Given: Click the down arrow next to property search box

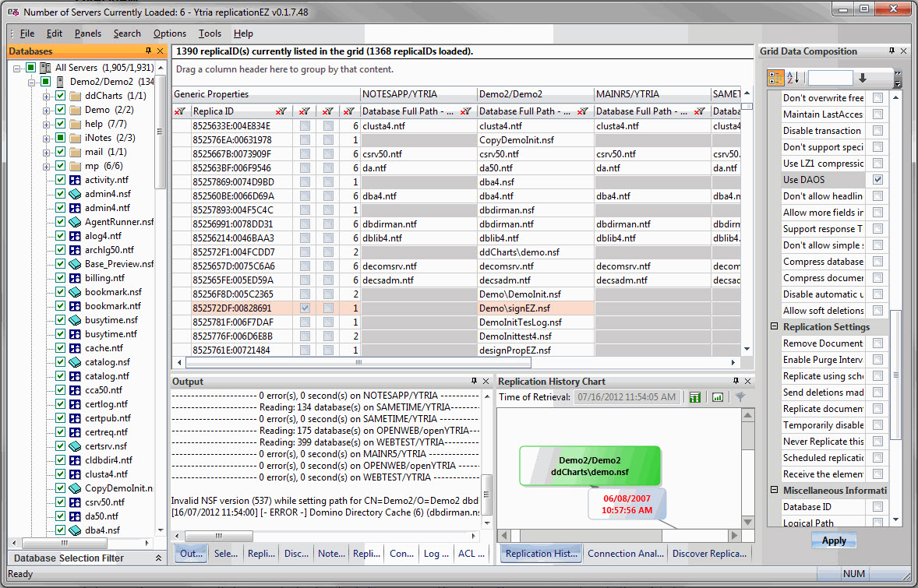Looking at the screenshot, I should point(863,78).
